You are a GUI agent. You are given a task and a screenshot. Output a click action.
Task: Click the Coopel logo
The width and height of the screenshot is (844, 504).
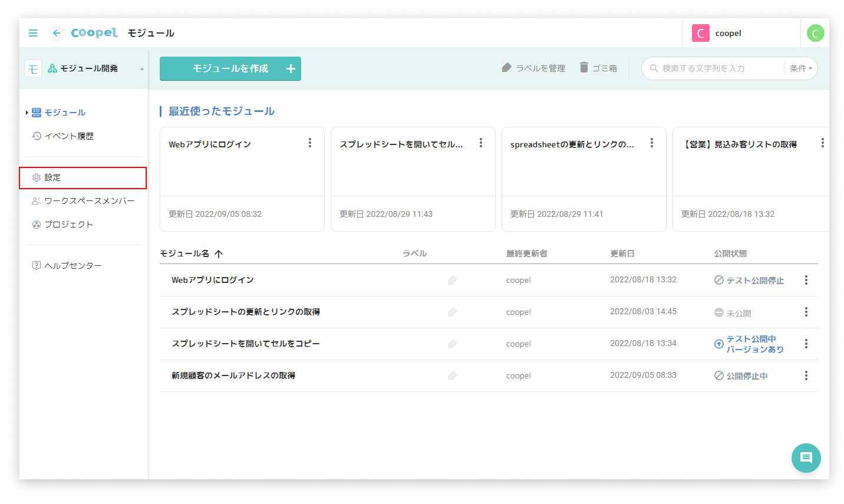point(94,33)
